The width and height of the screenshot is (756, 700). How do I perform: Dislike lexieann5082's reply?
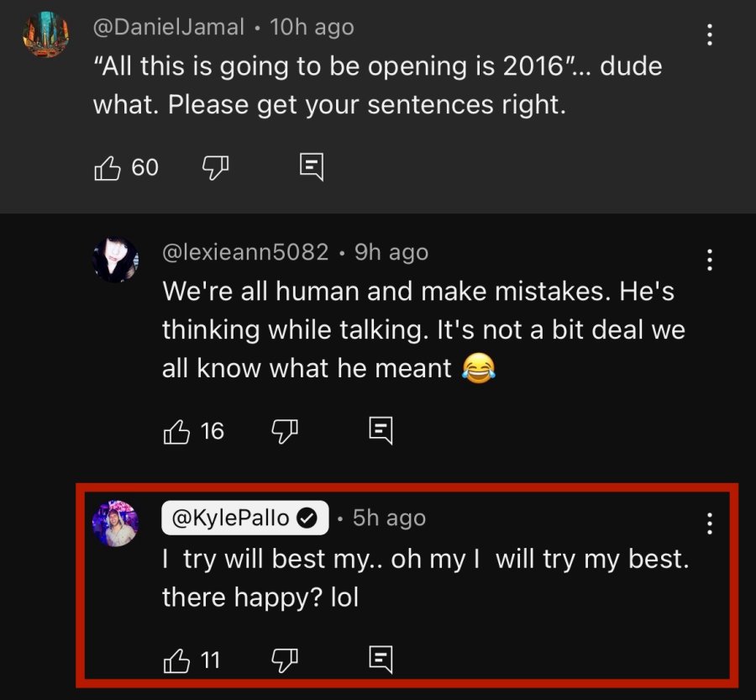coord(285,431)
